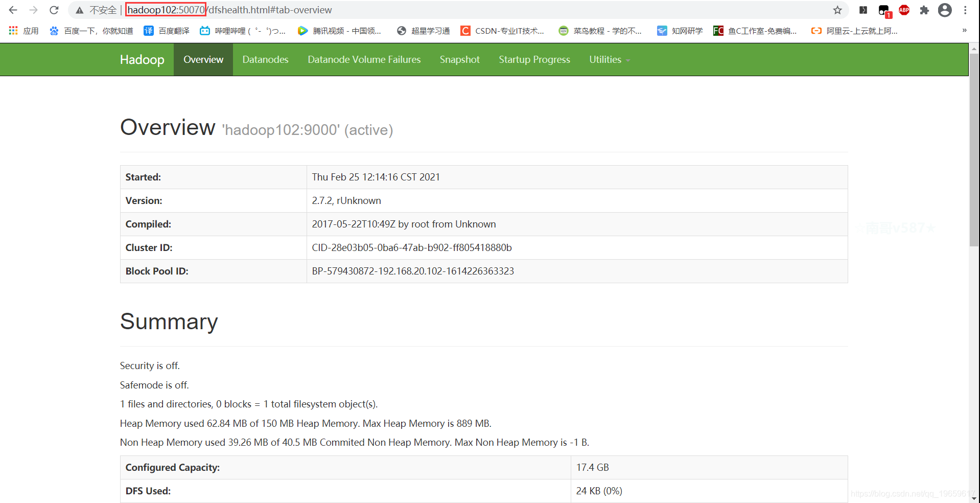The width and height of the screenshot is (980, 503).
Task: Bookmark this page with the star icon
Action: 837,10
